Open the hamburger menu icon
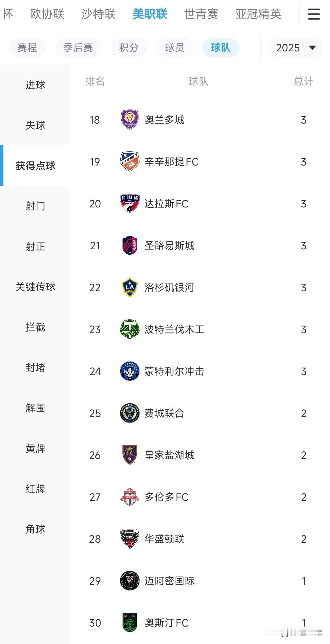This screenshot has height=644, width=330. coord(313,14)
